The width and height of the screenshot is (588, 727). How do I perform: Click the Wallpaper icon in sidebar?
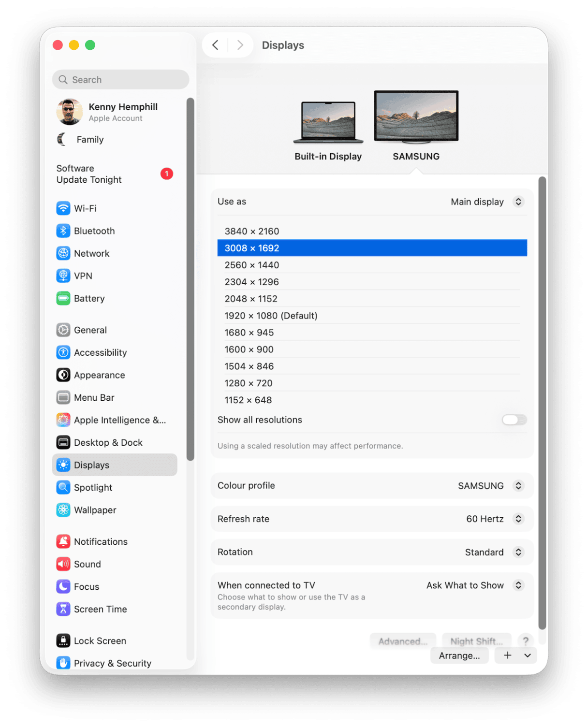(x=63, y=510)
